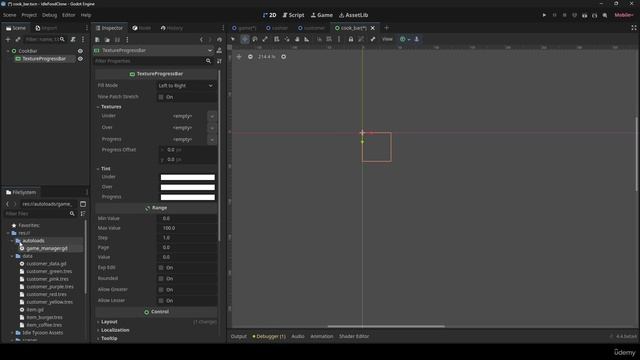This screenshot has width=640, height=360.
Task: Enable the Allow Greater checkbox
Action: pyautogui.click(x=161, y=290)
